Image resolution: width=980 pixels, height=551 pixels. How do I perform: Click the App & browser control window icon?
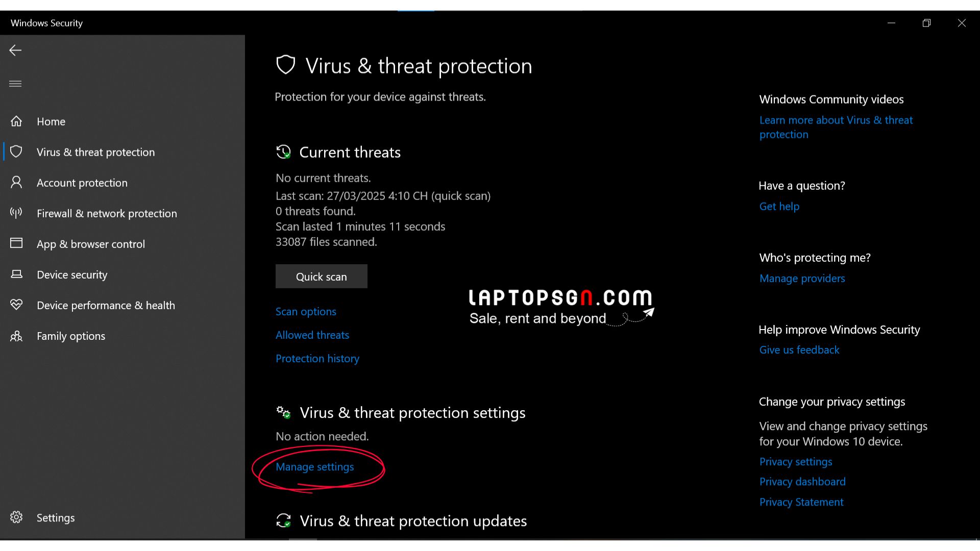pyautogui.click(x=16, y=243)
